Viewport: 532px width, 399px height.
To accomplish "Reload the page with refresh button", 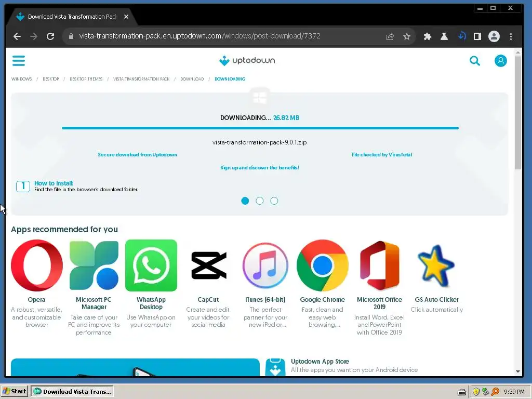I will point(50,36).
